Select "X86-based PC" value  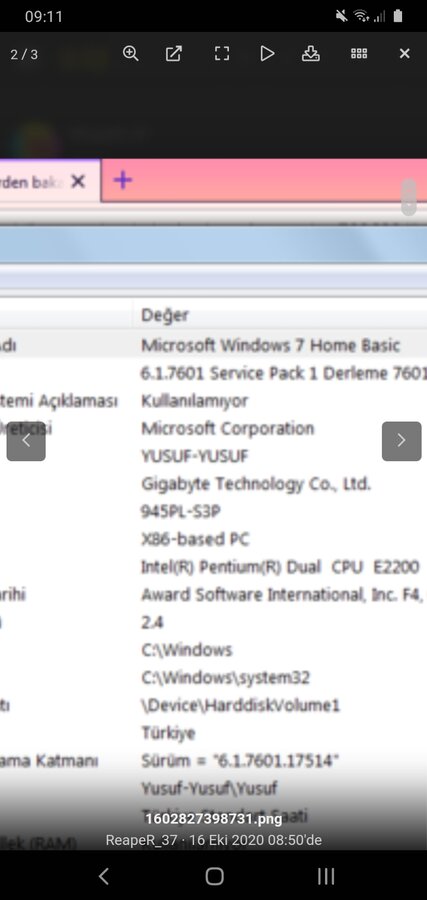coord(195,540)
